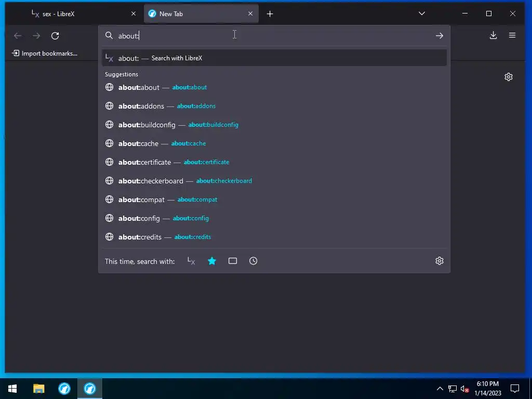The height and width of the screenshot is (399, 532).
Task: Open new tab page settings gear
Action: coord(508,77)
